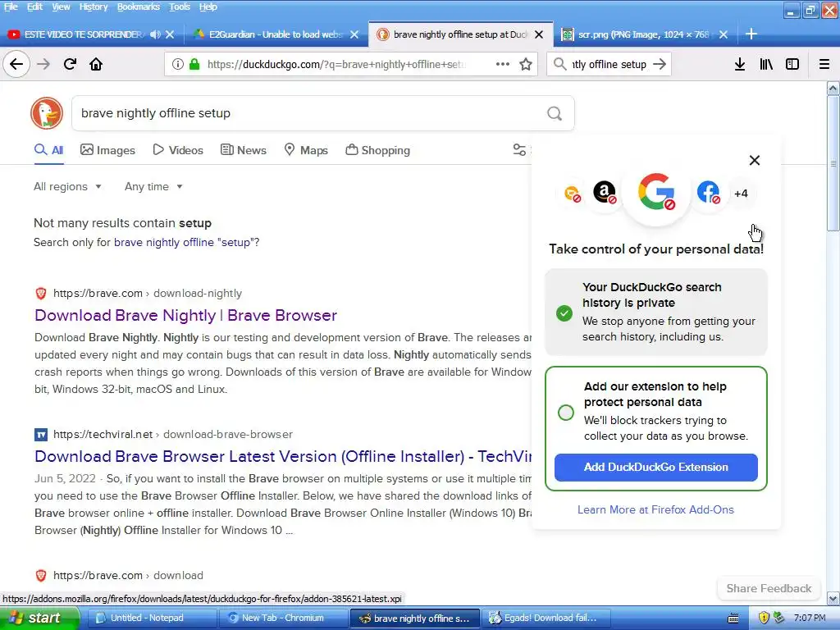Viewport: 840px width, 630px height.
Task: Click the DuckDuckGo duck logo
Action: (47, 113)
